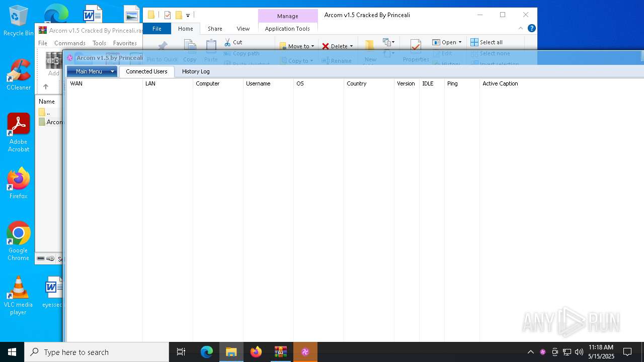
Task: Open the Main Menu dropdown in Arcom
Action: coord(92,71)
